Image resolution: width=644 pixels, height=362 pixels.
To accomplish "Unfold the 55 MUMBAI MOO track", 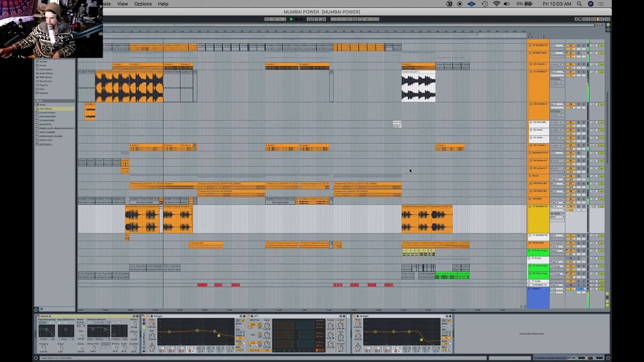I will click(x=530, y=53).
